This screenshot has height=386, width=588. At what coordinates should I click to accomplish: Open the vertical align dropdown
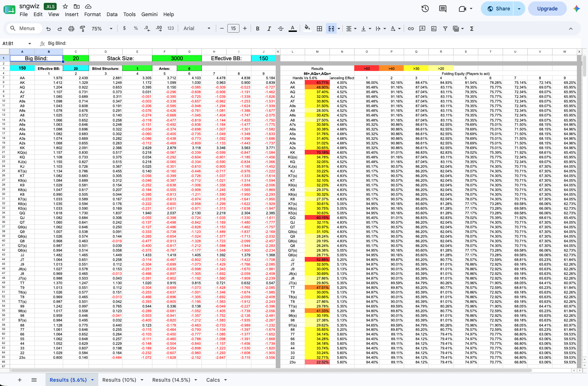pyautogui.click(x=366, y=29)
